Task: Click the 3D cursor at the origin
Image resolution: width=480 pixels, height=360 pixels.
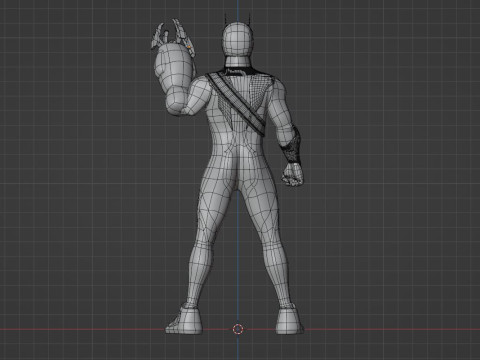Action: point(238,329)
